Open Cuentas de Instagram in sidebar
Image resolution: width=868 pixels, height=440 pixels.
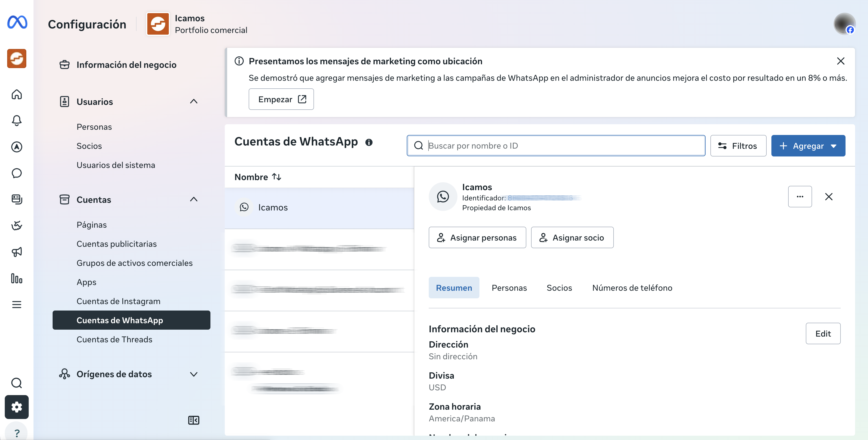click(118, 301)
